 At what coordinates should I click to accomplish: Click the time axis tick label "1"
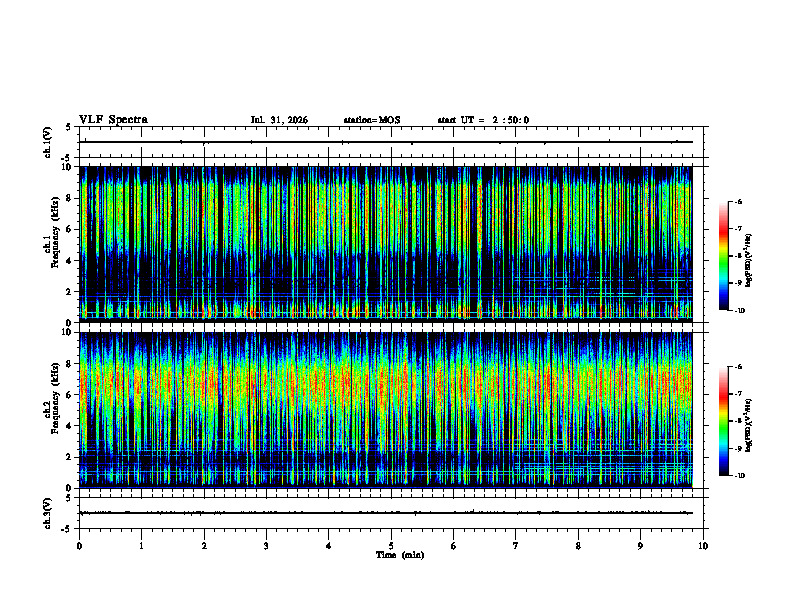point(141,546)
